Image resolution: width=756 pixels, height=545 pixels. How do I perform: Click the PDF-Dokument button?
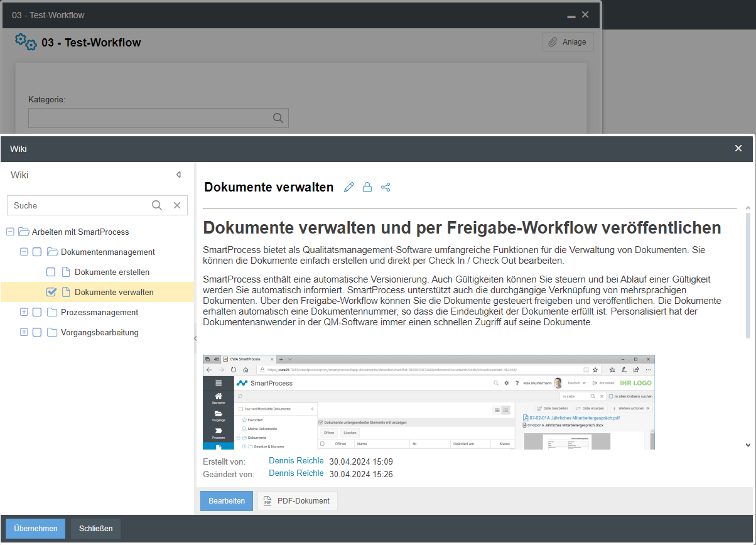tap(298, 501)
